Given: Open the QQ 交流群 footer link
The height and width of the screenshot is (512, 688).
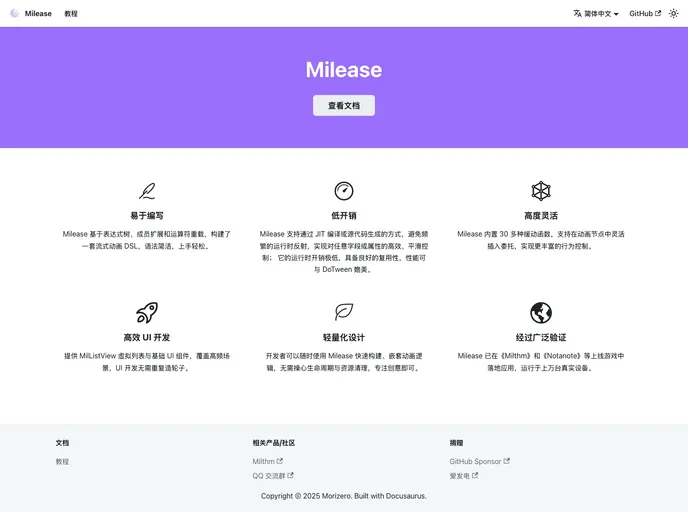Looking at the screenshot, I should 272,476.
